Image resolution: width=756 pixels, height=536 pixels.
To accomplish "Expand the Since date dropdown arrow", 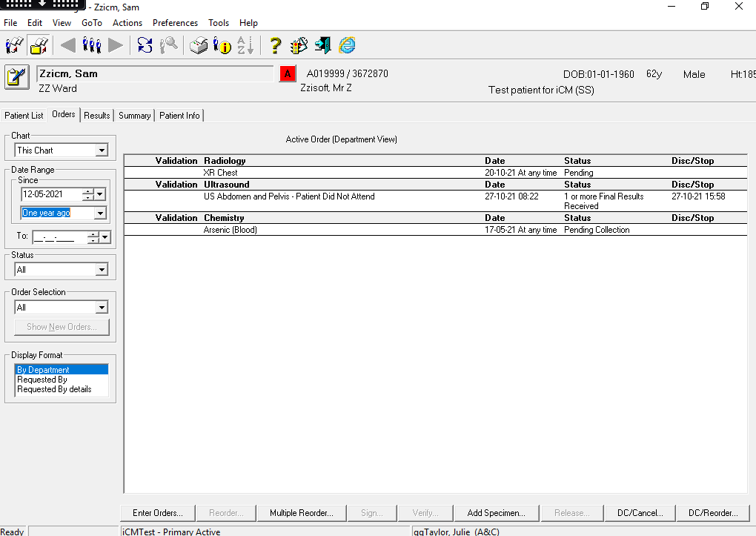I will (x=100, y=194).
